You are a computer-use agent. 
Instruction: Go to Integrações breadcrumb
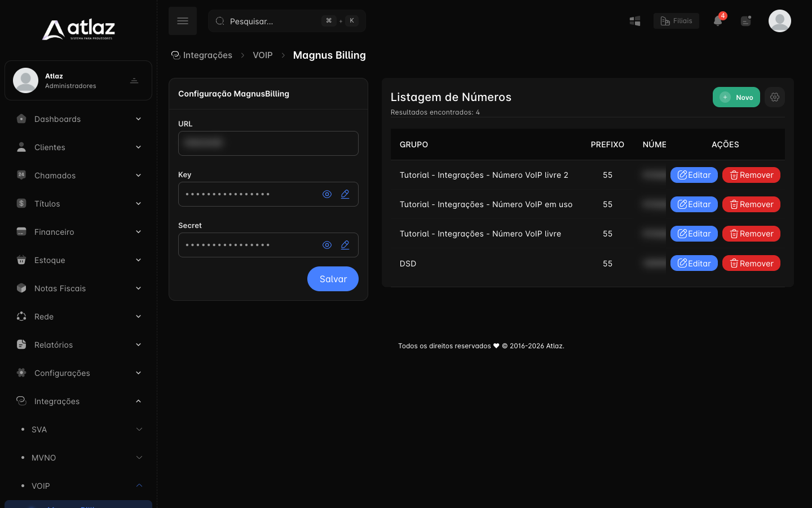tap(202, 55)
